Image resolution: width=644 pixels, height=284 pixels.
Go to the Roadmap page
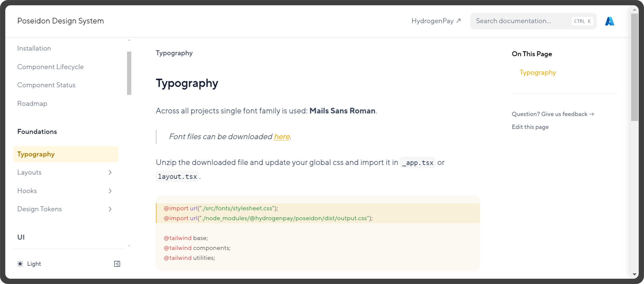click(32, 103)
